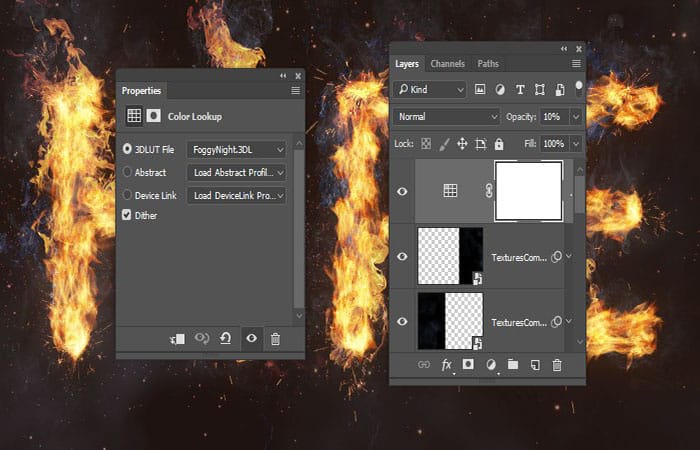Viewport: 700px width, 450px height.
Task: Filter layers by adjustment layers icon
Action: (500, 90)
